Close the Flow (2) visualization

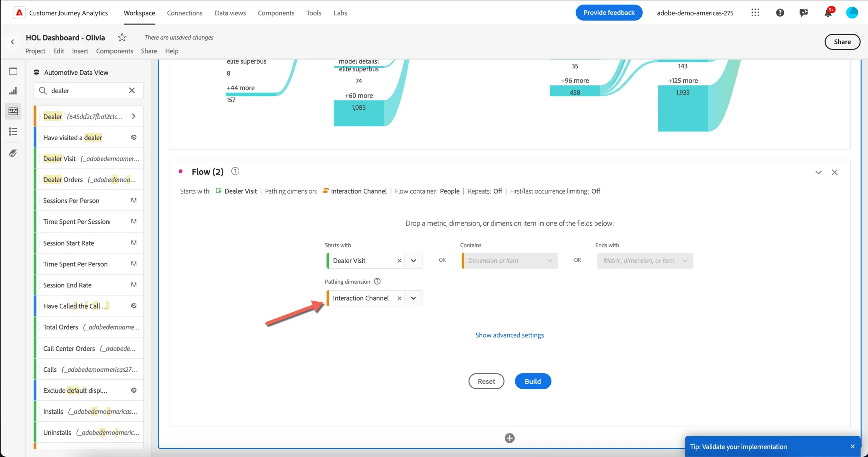(x=835, y=172)
